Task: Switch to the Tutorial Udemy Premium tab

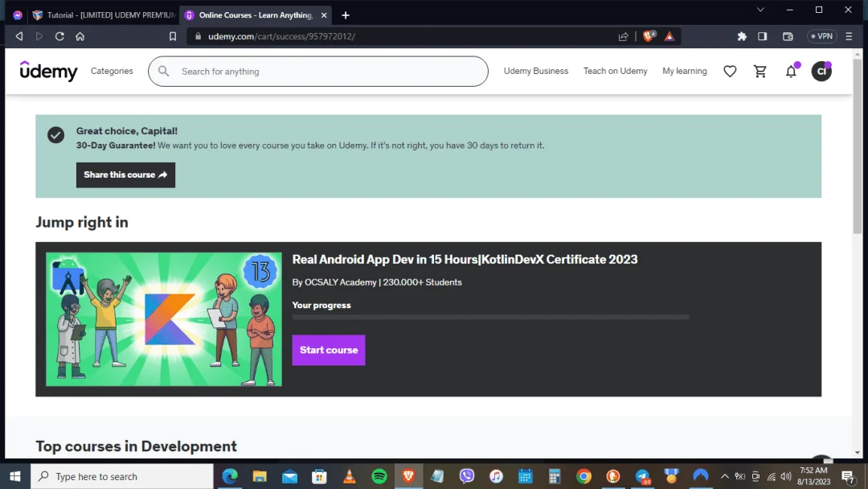Action: coord(104,15)
